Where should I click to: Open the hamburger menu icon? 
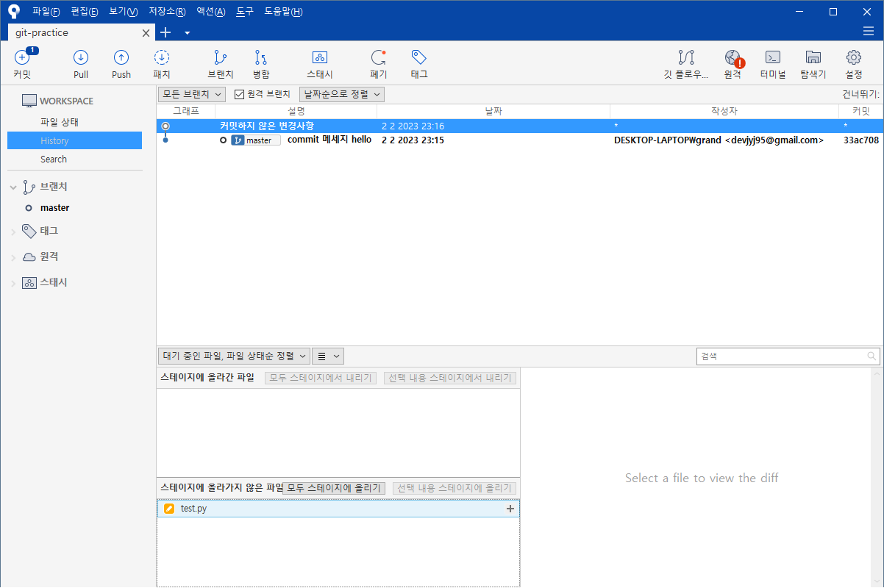[x=869, y=31]
